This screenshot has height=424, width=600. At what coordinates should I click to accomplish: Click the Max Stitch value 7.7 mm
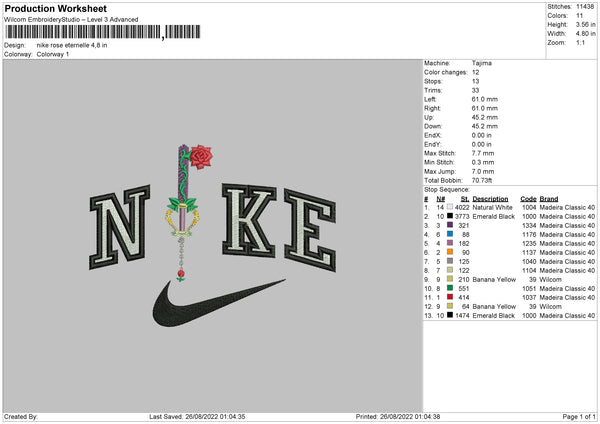coord(483,153)
